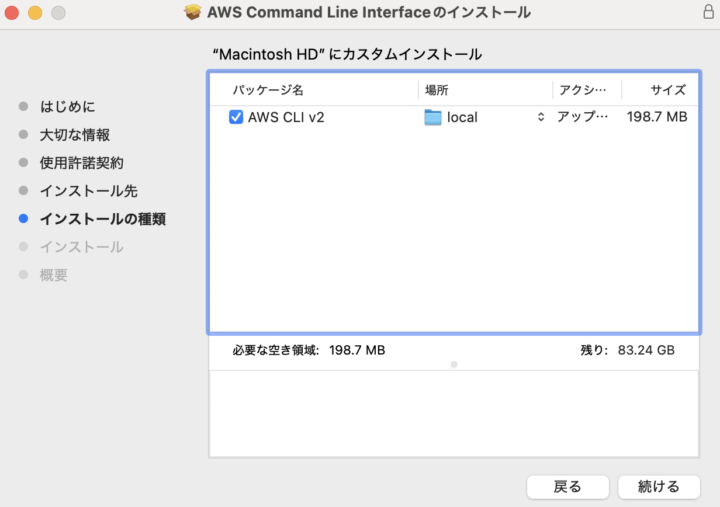
Task: Click the 続ける continue button
Action: click(x=658, y=486)
